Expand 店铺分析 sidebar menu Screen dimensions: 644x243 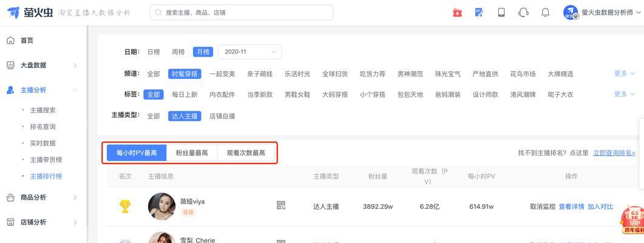click(75, 222)
